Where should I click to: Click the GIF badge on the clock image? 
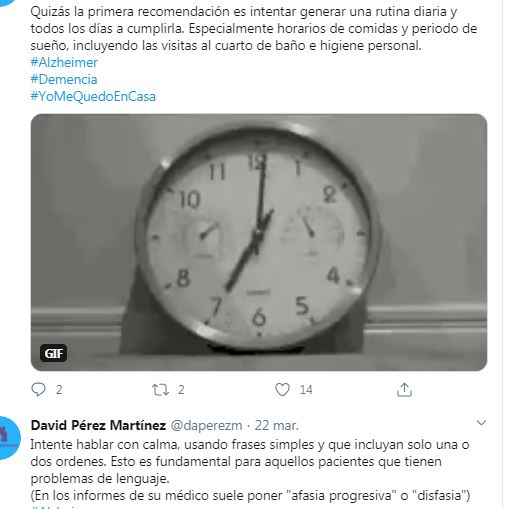pos(53,353)
